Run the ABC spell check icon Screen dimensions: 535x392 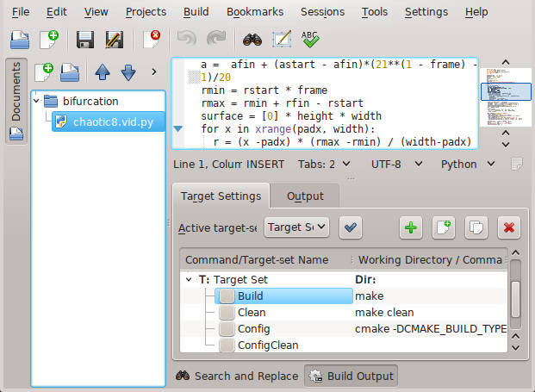coord(311,39)
